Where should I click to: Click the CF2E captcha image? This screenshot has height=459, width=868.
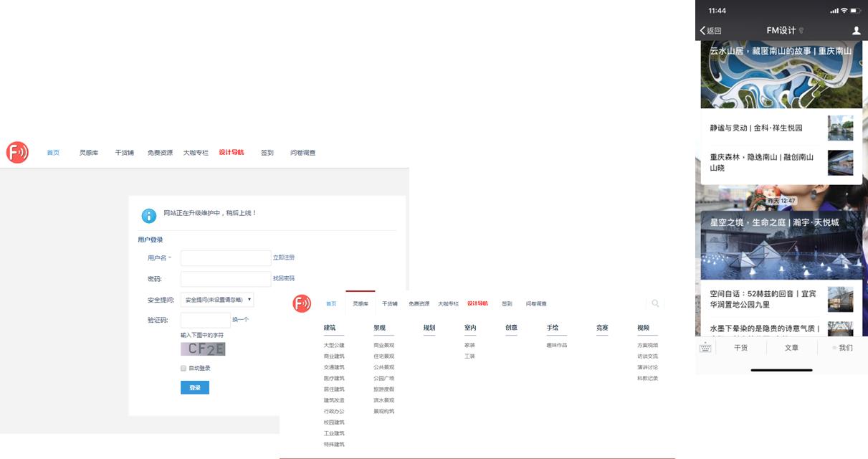pos(203,349)
